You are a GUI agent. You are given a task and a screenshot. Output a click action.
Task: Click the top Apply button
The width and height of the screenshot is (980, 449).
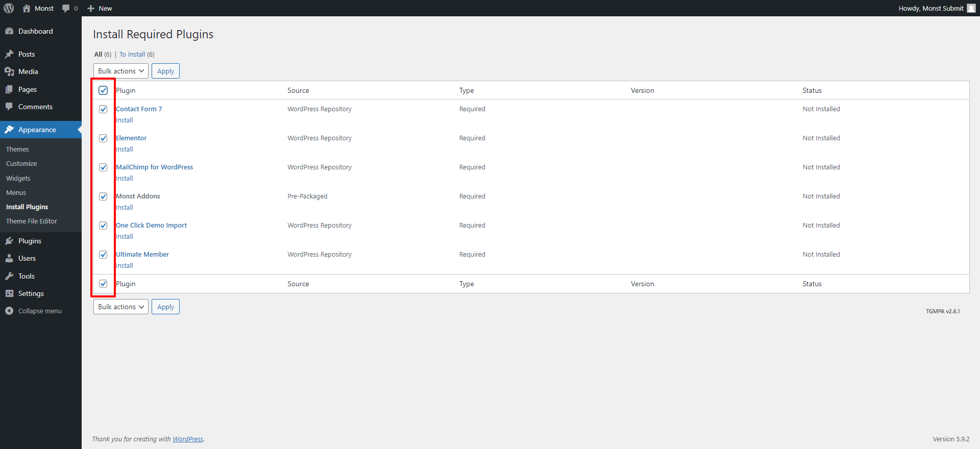coord(165,71)
